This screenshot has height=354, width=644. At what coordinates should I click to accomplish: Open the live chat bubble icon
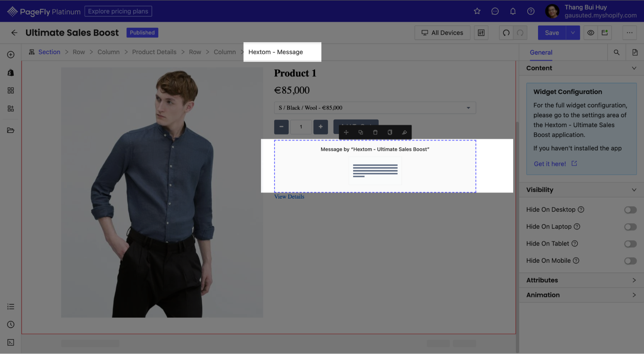pyautogui.click(x=495, y=11)
